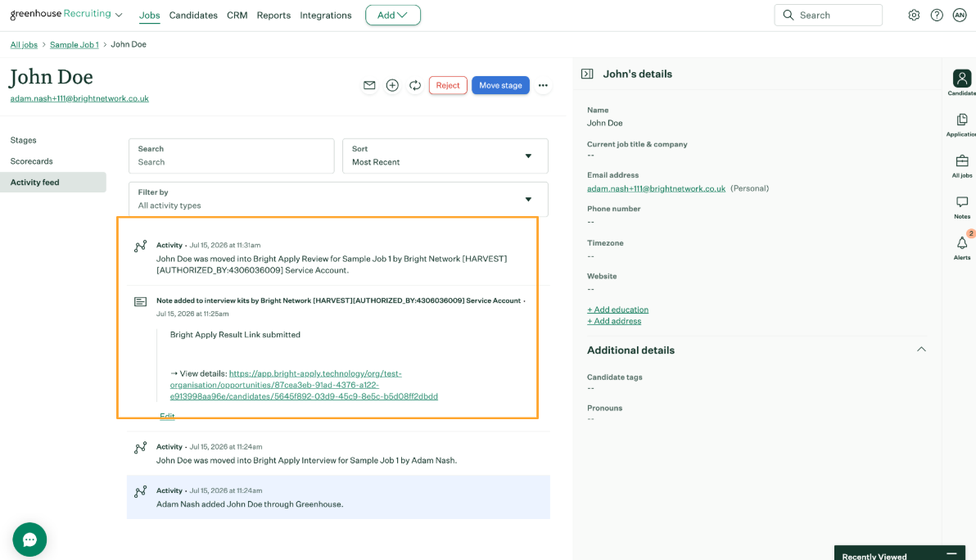This screenshot has width=976, height=560.
Task: Open the Reports menu
Action: [x=273, y=15]
